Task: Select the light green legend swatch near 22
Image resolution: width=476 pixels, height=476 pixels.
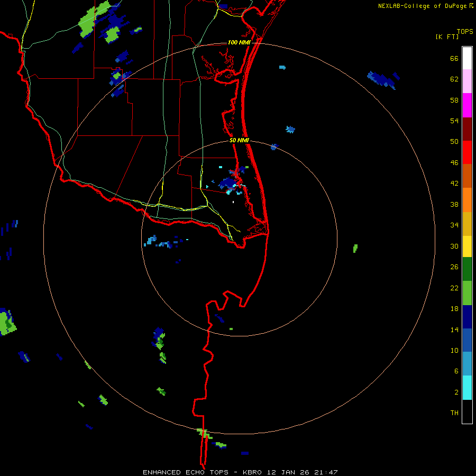Action: [x=467, y=293]
